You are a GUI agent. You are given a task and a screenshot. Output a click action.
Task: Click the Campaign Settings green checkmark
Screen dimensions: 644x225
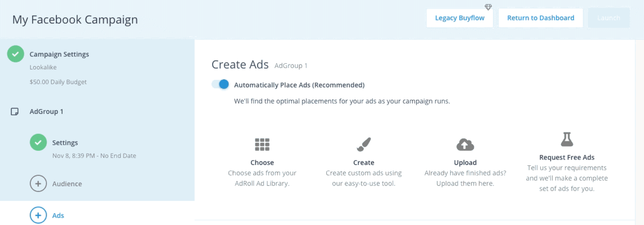point(16,54)
